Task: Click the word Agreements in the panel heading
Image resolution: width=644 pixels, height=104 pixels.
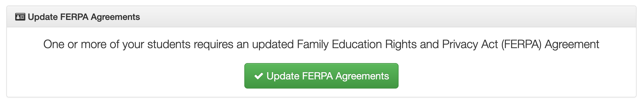Action: click(x=115, y=17)
